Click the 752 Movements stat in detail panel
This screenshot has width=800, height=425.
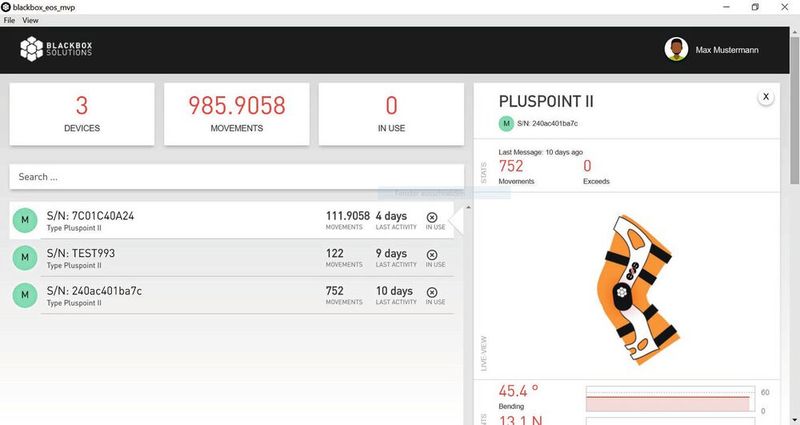(511, 166)
